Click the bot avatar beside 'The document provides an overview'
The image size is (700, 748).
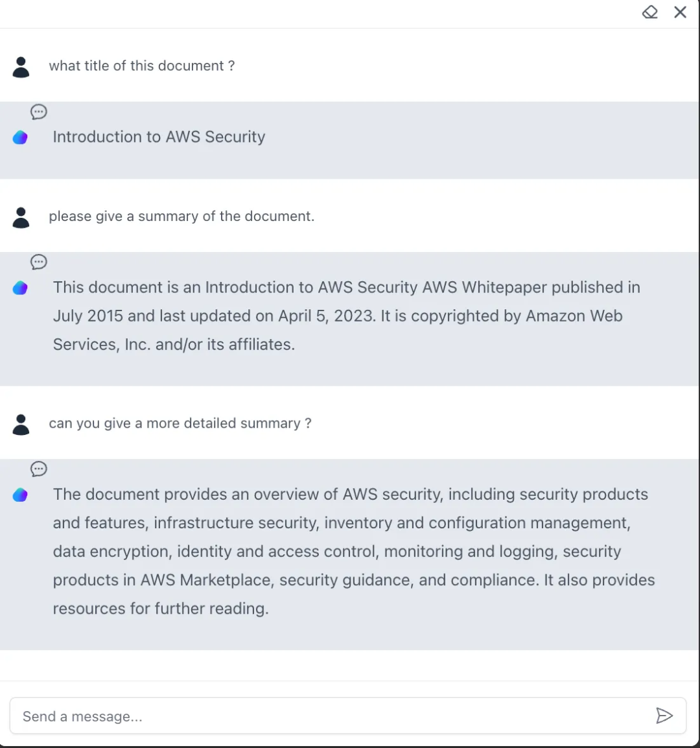(20, 495)
